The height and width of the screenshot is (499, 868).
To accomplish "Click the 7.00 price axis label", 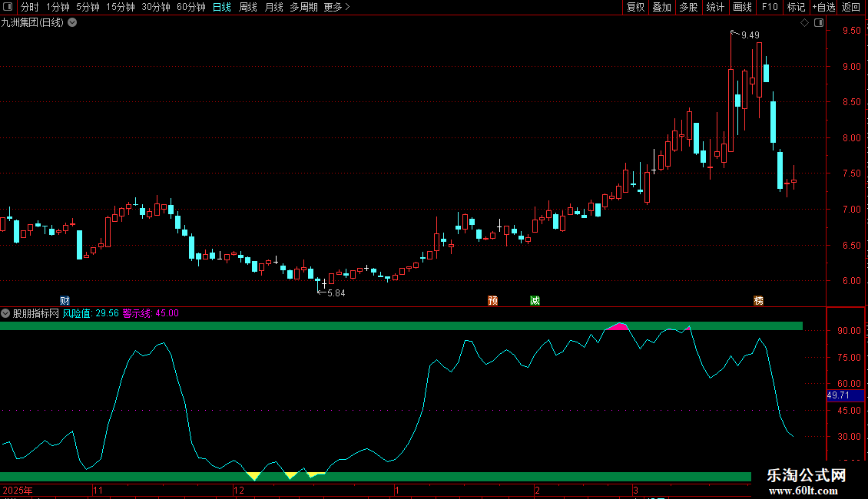I will point(852,209).
